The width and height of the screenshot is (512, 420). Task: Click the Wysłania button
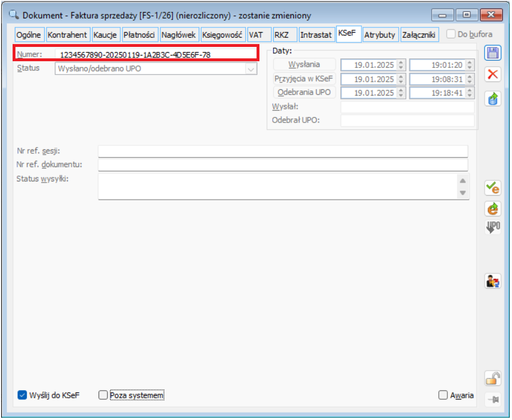(x=304, y=64)
